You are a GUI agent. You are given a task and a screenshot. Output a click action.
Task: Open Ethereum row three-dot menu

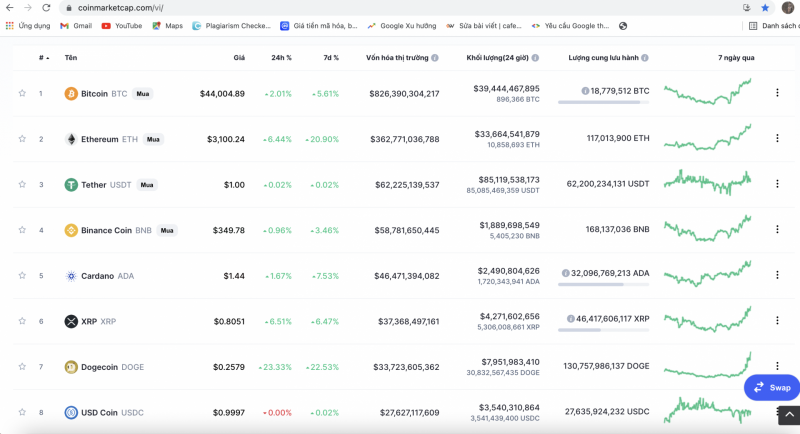tap(777, 138)
